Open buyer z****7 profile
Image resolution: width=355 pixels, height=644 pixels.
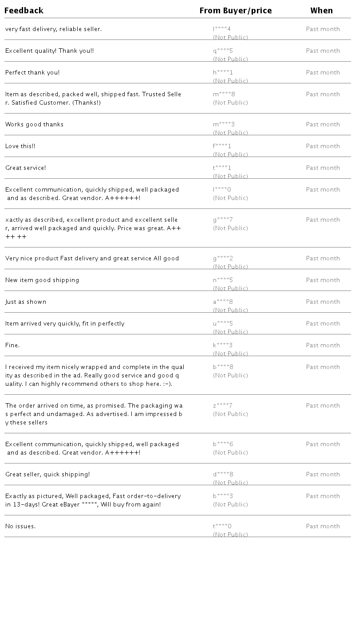222,406
